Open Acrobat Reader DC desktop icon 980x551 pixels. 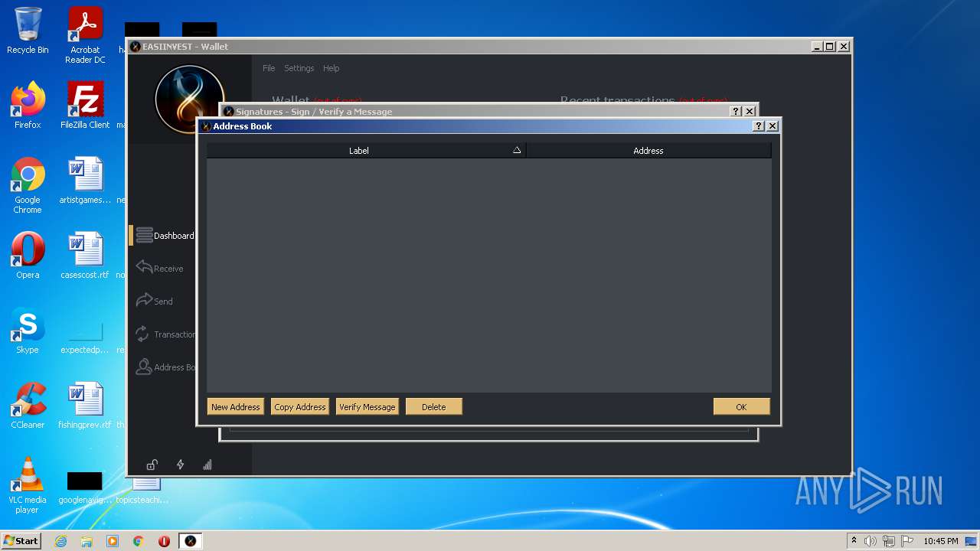(85, 35)
